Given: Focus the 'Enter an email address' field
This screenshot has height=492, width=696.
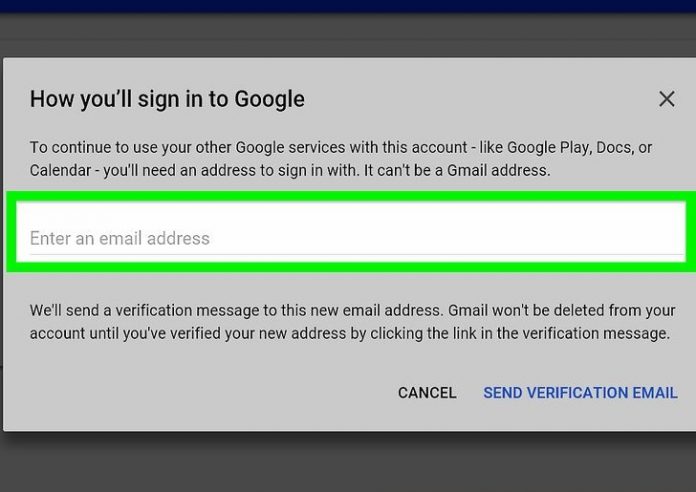Looking at the screenshot, I should click(351, 232).
